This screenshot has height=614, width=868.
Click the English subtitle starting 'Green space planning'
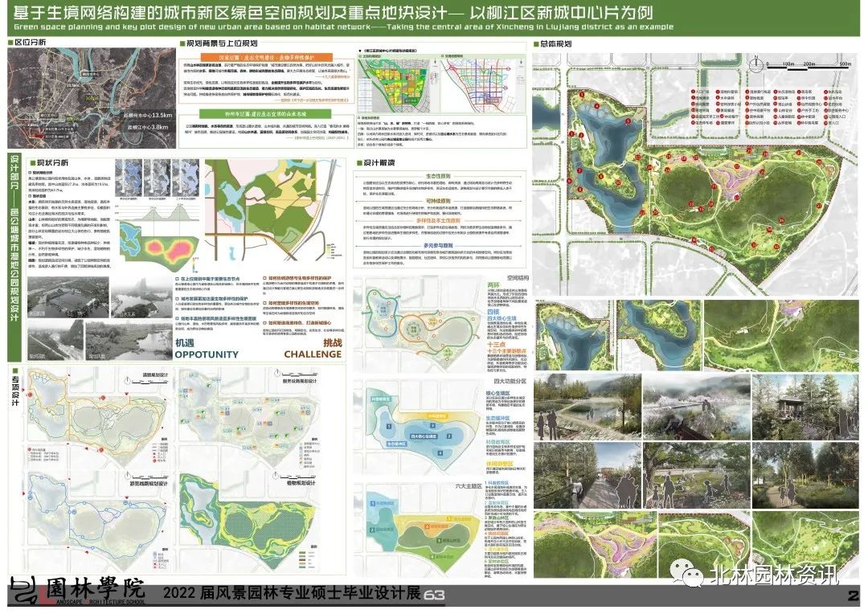343,27
